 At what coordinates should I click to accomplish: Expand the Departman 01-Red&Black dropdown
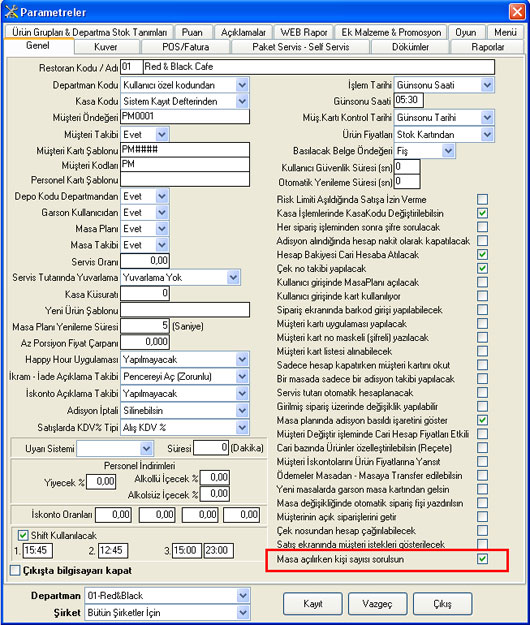pos(243,596)
